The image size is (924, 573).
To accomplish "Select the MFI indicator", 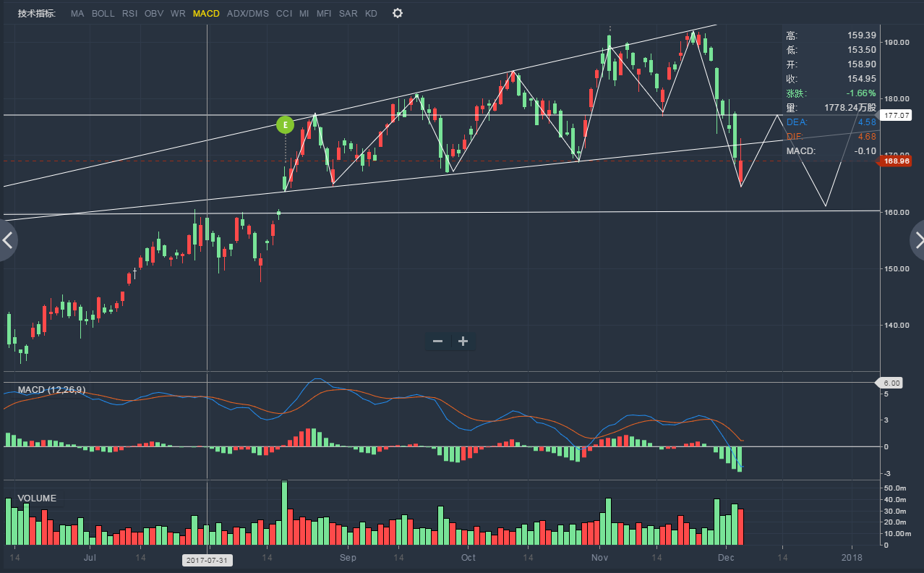I will click(x=324, y=14).
